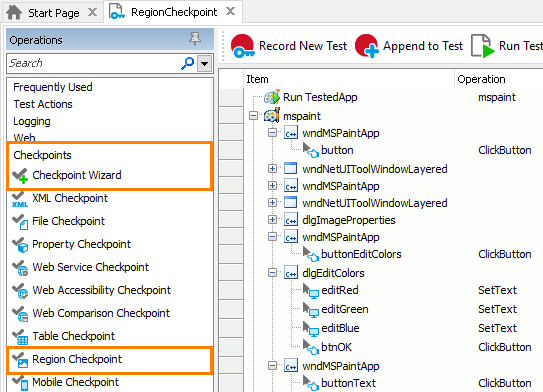The width and height of the screenshot is (543, 392).
Task: Select the RegionCheckpoint tab
Action: click(x=174, y=12)
